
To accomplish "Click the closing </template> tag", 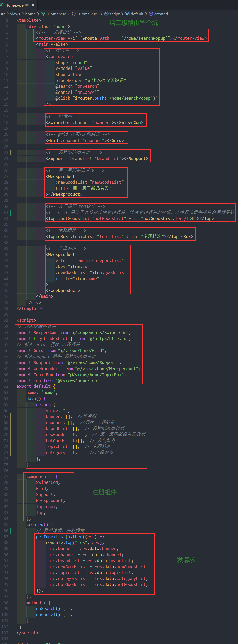I will (x=30, y=308).
